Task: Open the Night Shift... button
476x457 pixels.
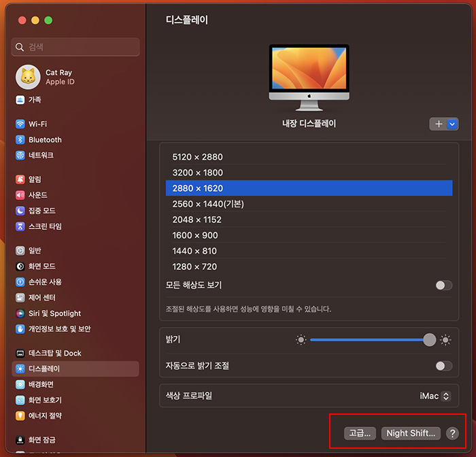Action: [x=411, y=433]
